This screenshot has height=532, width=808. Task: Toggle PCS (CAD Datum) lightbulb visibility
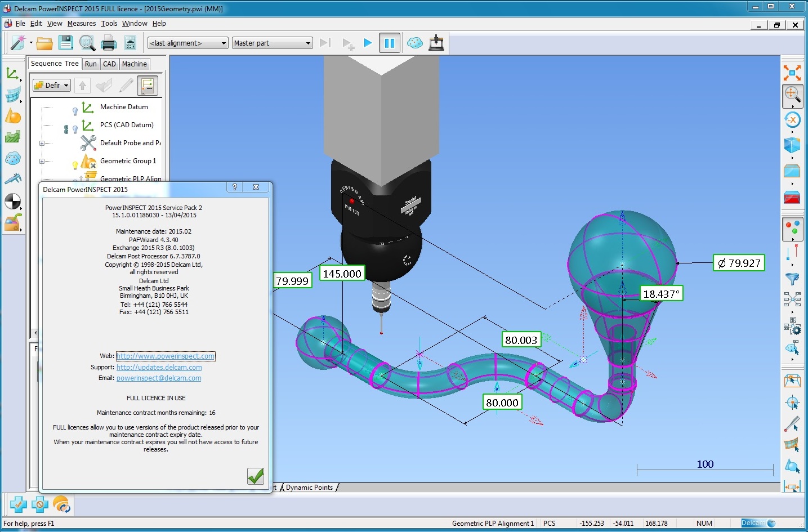[x=75, y=129]
